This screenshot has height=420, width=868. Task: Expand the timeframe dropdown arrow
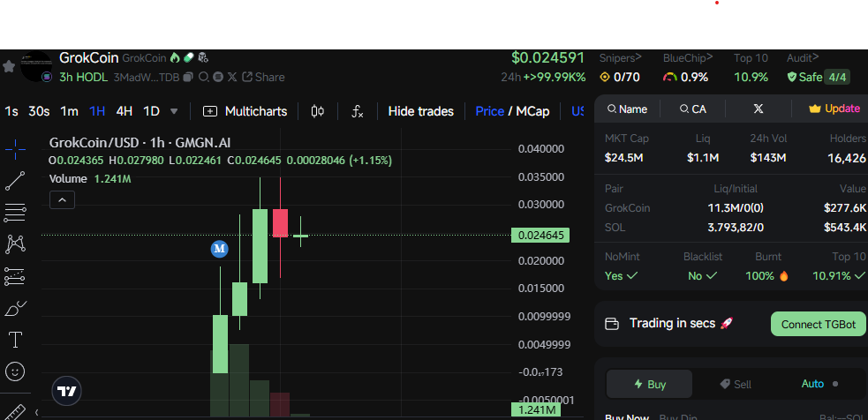click(174, 111)
